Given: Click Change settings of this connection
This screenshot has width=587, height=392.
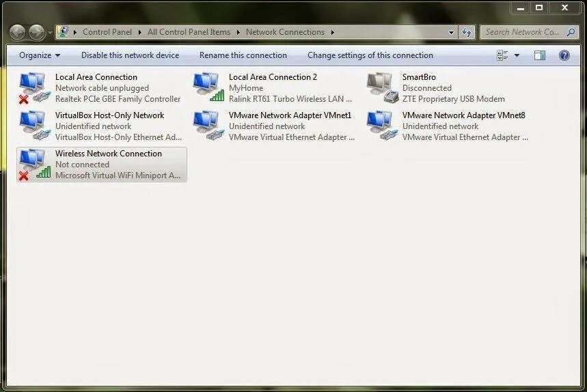Looking at the screenshot, I should (370, 55).
